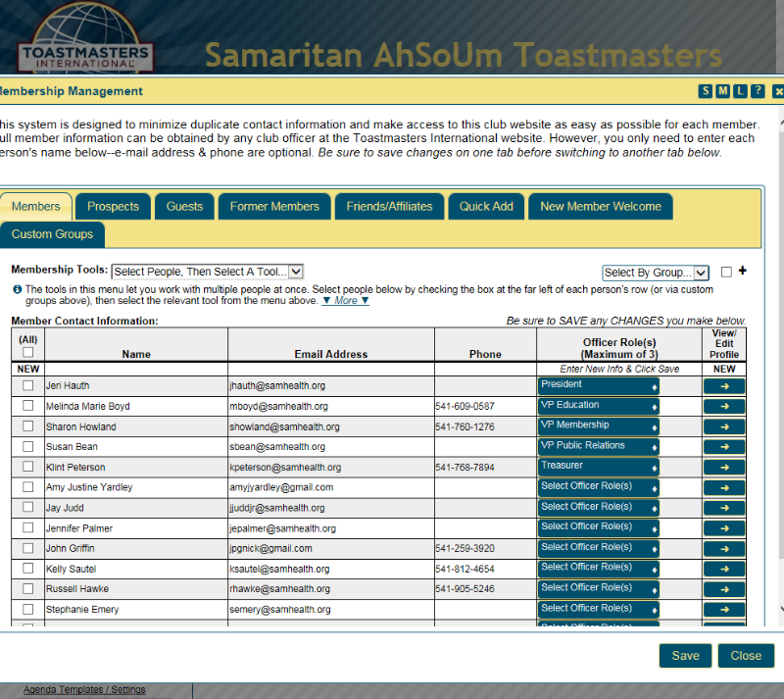Open John Griffin's profile arrow
The image size is (784, 699).
tap(724, 549)
